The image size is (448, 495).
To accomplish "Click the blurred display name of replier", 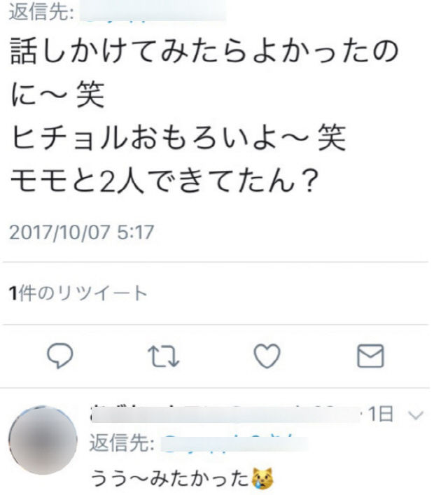I will (226, 414).
